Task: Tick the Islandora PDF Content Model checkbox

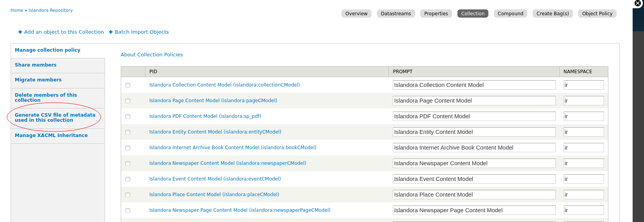Action: point(128,117)
